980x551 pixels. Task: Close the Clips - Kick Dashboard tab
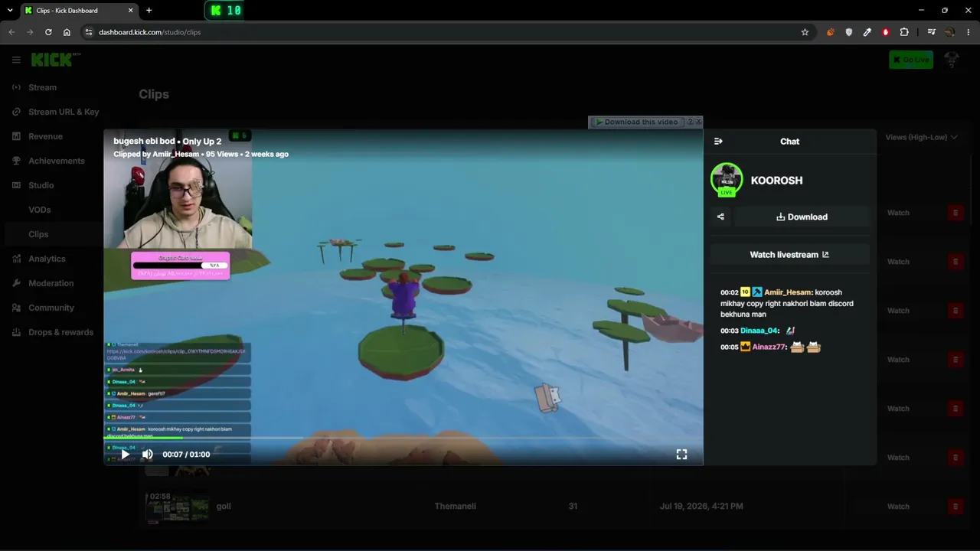tap(131, 11)
